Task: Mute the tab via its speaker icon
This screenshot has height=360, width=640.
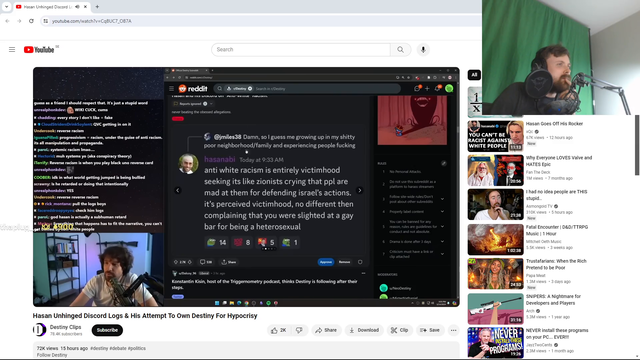Action: pos(77,7)
